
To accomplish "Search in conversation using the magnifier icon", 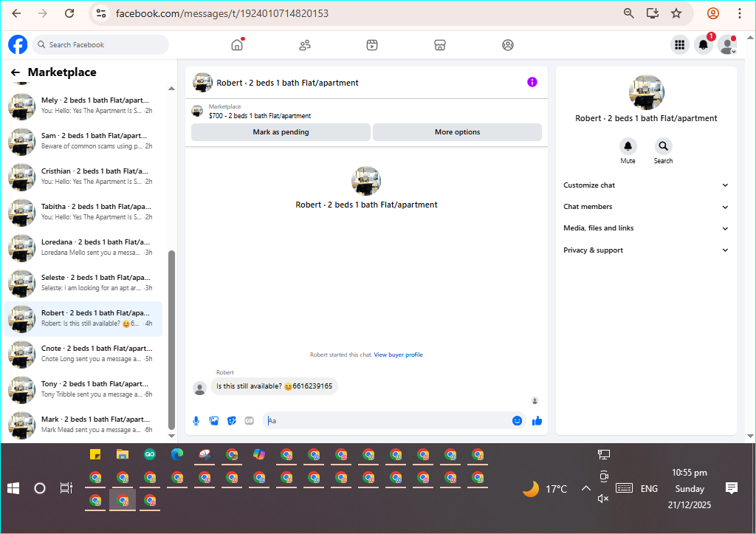I will [x=664, y=146].
